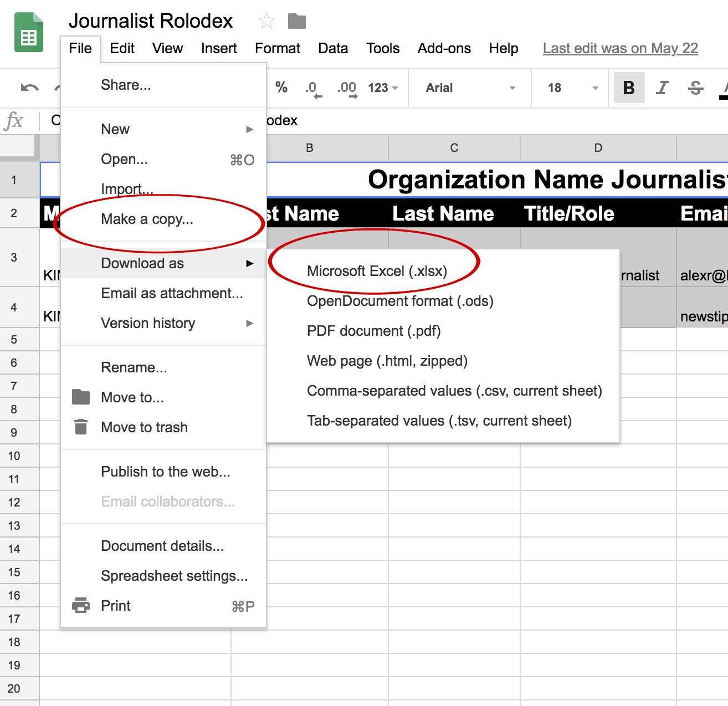Click the fx formula icon

click(x=14, y=120)
